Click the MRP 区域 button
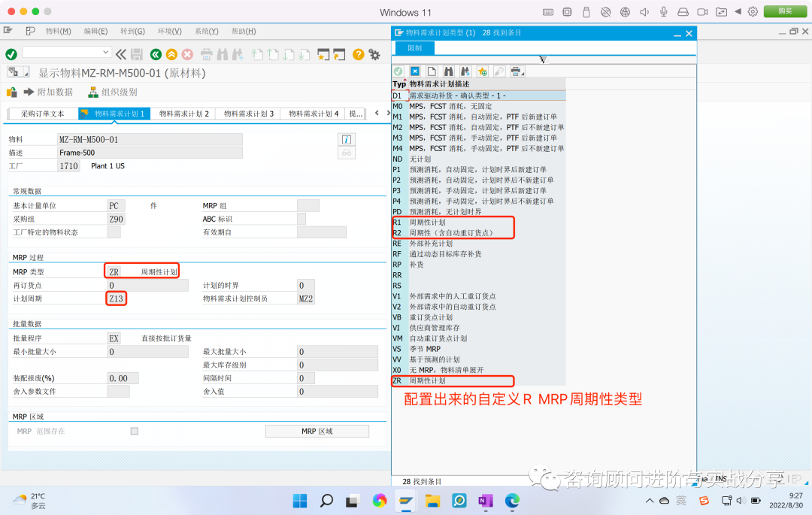Image resolution: width=812 pixels, height=515 pixels. coord(316,431)
